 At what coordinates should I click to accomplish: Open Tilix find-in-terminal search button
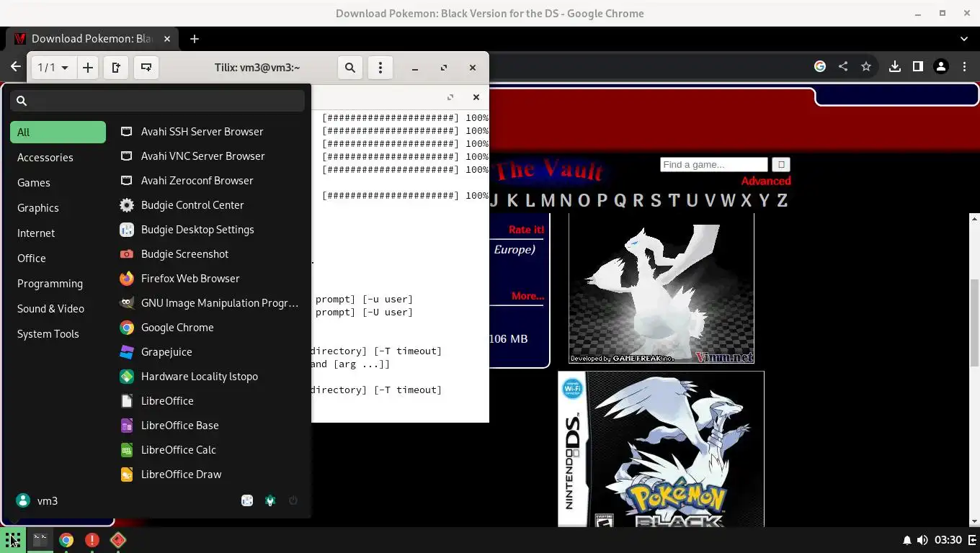[x=350, y=68]
